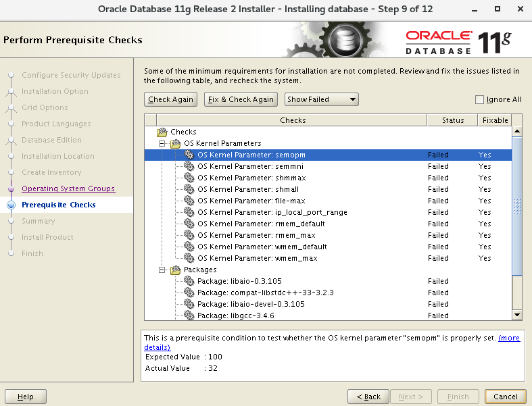The height and width of the screenshot is (406, 532).
Task: Click the Install Product step in sidebar
Action: [x=47, y=237]
